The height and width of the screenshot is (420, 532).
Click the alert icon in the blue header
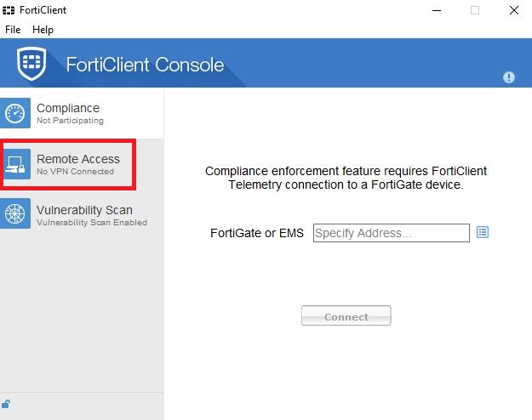click(x=509, y=77)
